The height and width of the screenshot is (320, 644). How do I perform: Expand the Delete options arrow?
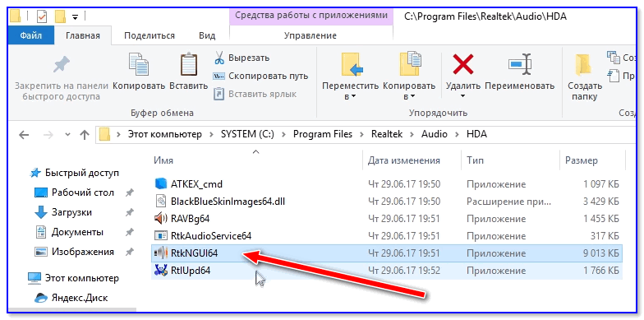pyautogui.click(x=463, y=96)
